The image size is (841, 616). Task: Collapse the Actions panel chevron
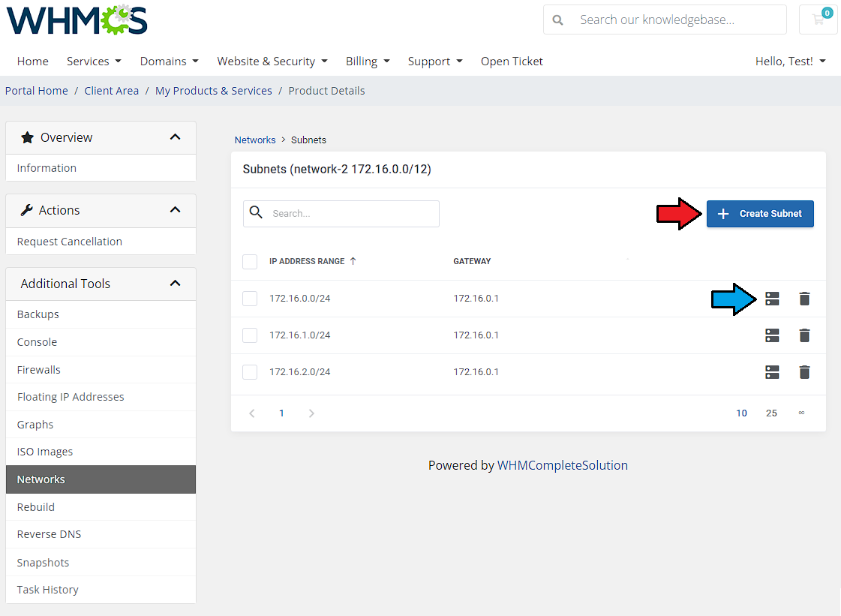[175, 210]
